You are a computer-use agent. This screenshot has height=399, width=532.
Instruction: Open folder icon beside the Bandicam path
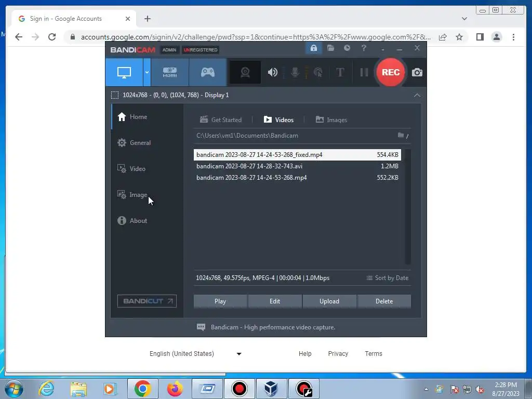401,136
